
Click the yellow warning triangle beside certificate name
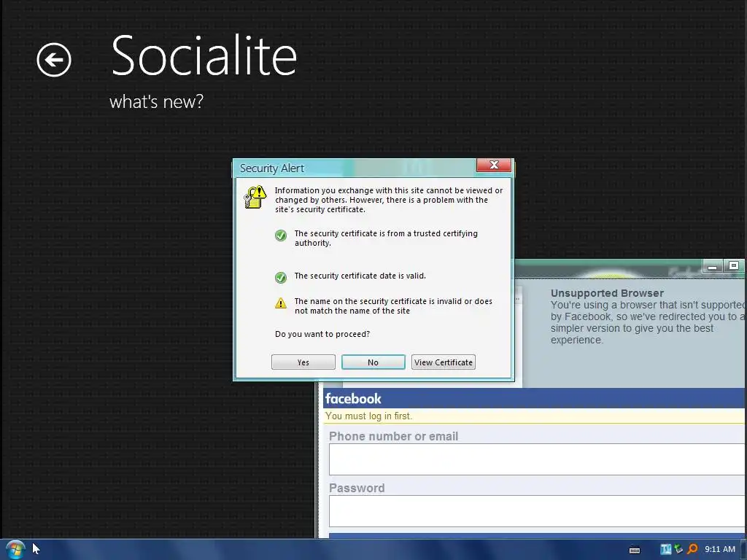pos(281,303)
